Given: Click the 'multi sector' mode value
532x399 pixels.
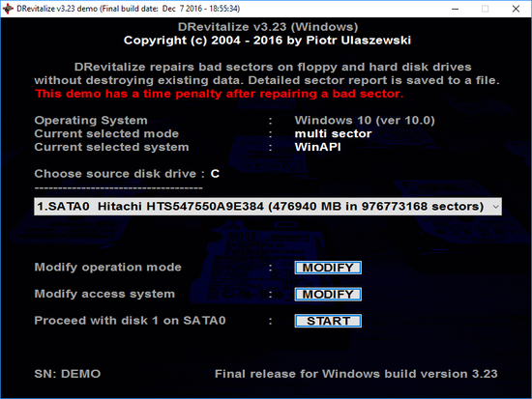Looking at the screenshot, I should [333, 133].
